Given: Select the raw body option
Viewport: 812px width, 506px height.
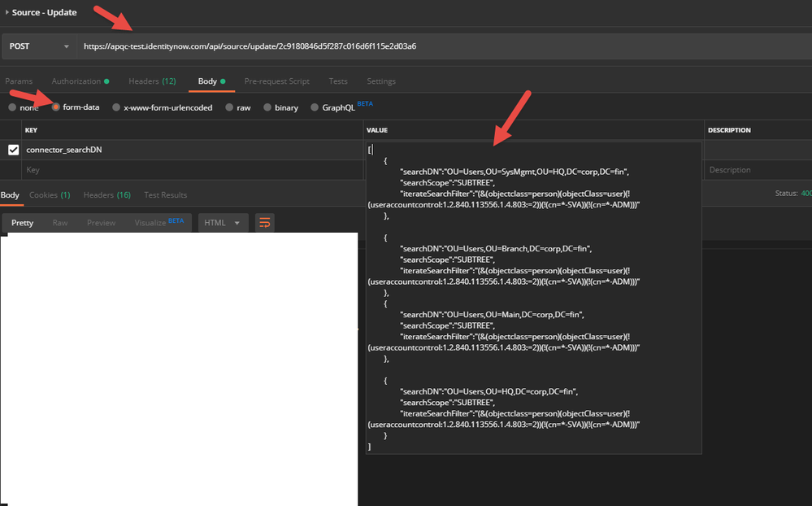Looking at the screenshot, I should click(x=230, y=107).
